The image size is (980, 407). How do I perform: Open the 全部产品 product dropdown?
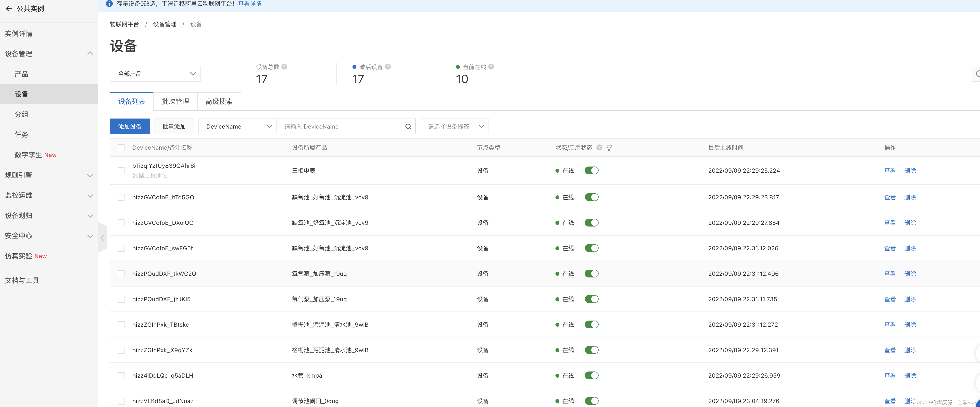point(155,74)
